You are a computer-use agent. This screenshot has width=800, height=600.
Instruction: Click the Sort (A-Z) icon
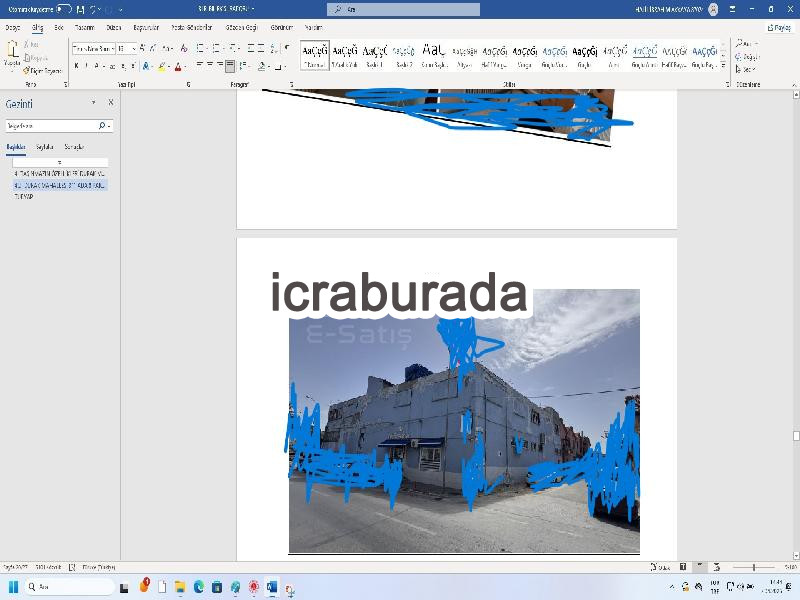pos(274,48)
